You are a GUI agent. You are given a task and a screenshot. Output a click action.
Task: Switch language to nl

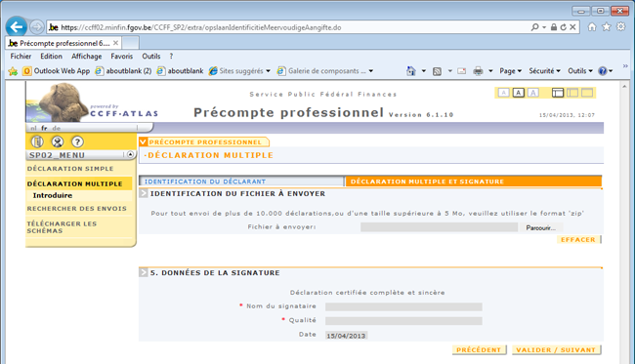33,128
